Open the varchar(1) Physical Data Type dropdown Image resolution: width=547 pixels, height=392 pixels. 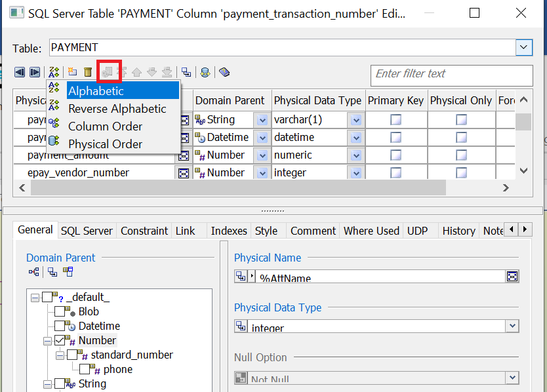click(355, 120)
